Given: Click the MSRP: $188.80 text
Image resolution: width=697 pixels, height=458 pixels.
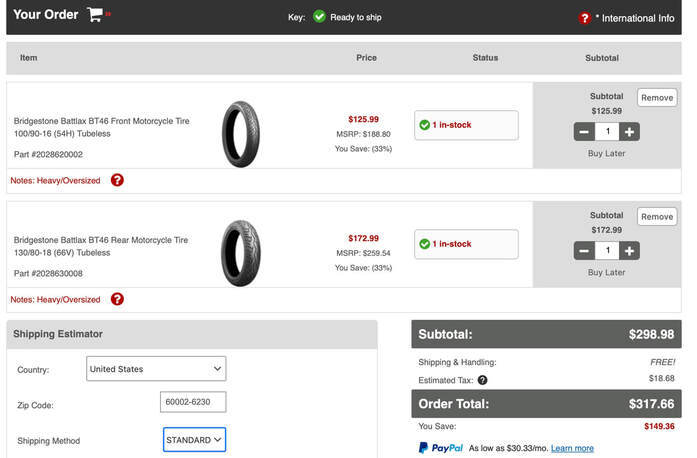Looking at the screenshot, I should pyautogui.click(x=363, y=134).
